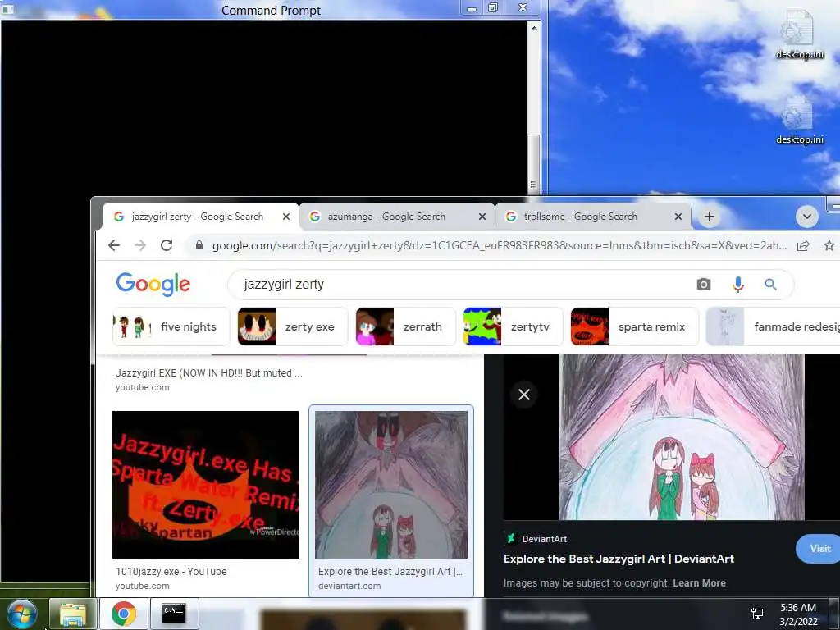This screenshot has height=630, width=840.
Task: Click the Chrome address bar URL
Action: (500, 246)
